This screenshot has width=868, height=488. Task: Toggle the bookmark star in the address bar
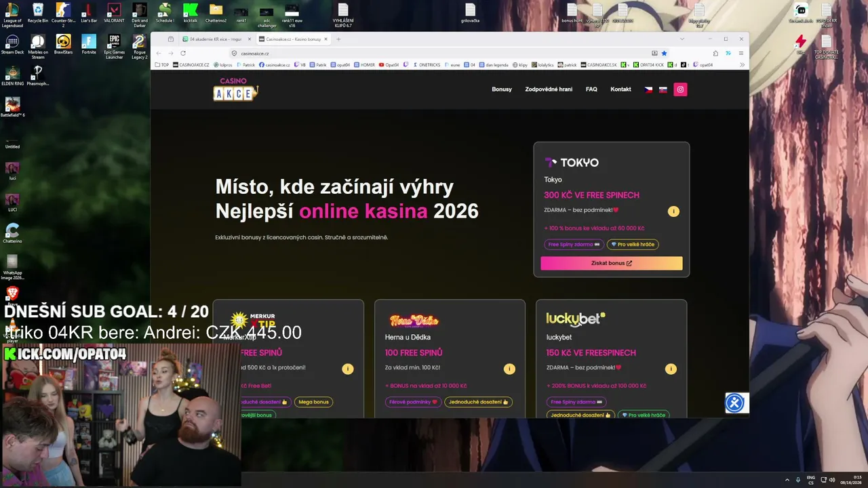pos(664,54)
